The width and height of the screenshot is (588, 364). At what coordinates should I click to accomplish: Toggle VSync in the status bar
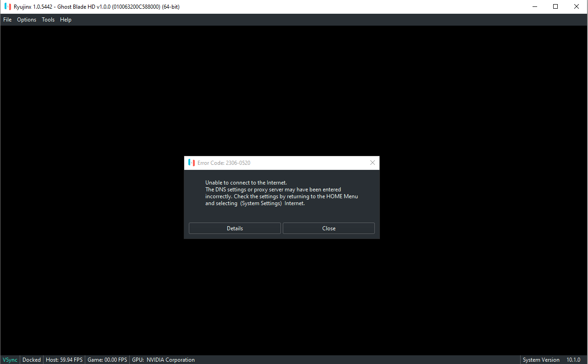(10, 360)
